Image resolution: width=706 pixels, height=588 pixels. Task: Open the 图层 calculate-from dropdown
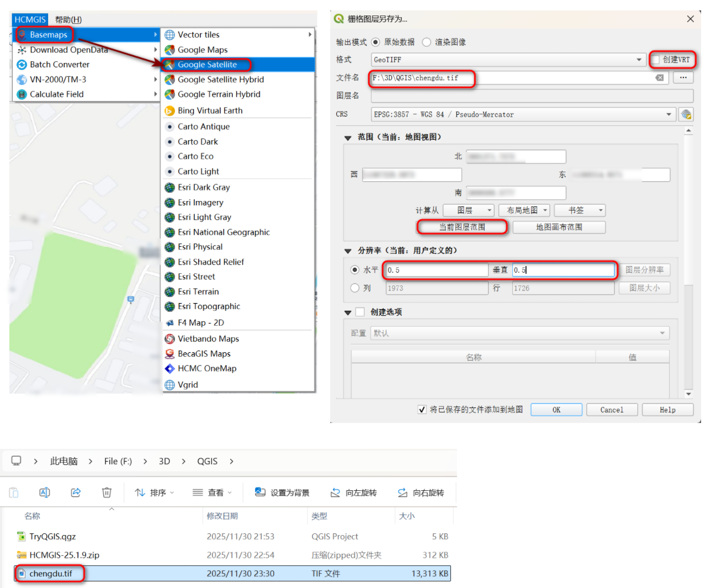[468, 210]
